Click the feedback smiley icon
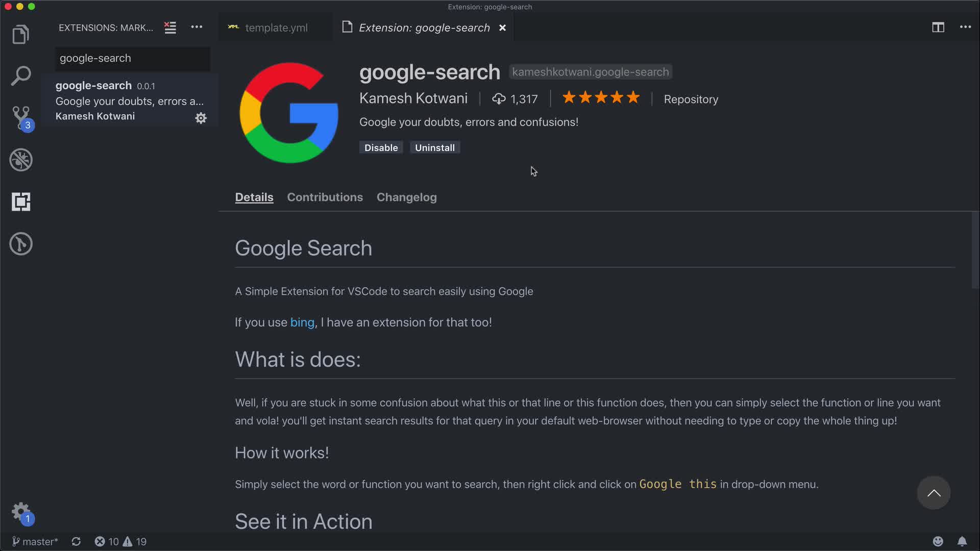 tap(938, 541)
